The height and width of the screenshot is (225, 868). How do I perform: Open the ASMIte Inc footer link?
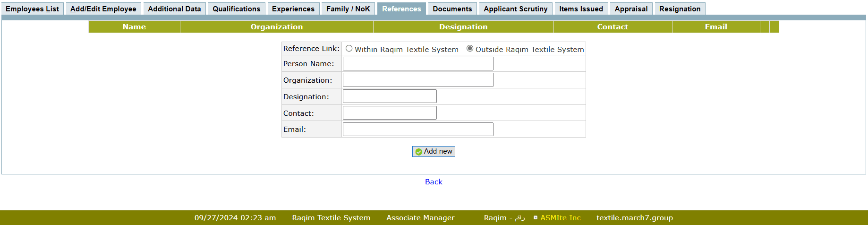[560, 218]
